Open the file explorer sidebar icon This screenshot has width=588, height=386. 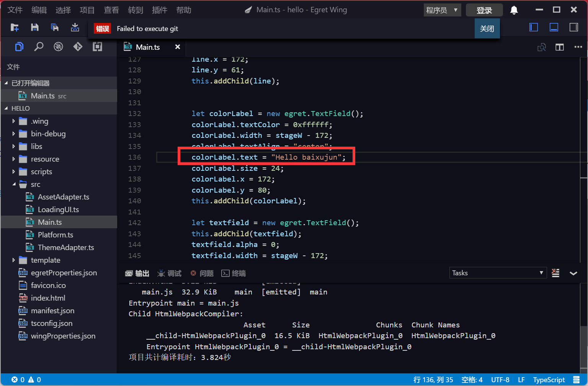point(19,47)
